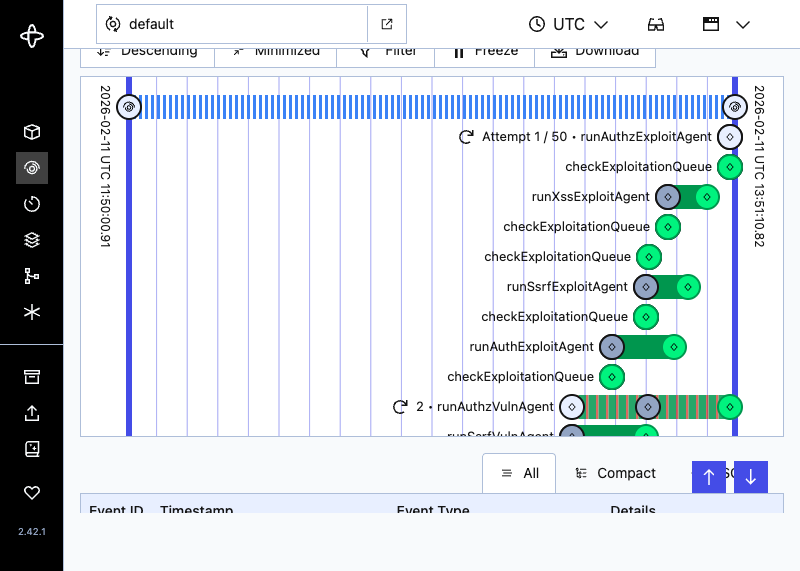Open Batch operations from the stacked layers icon

click(x=32, y=240)
